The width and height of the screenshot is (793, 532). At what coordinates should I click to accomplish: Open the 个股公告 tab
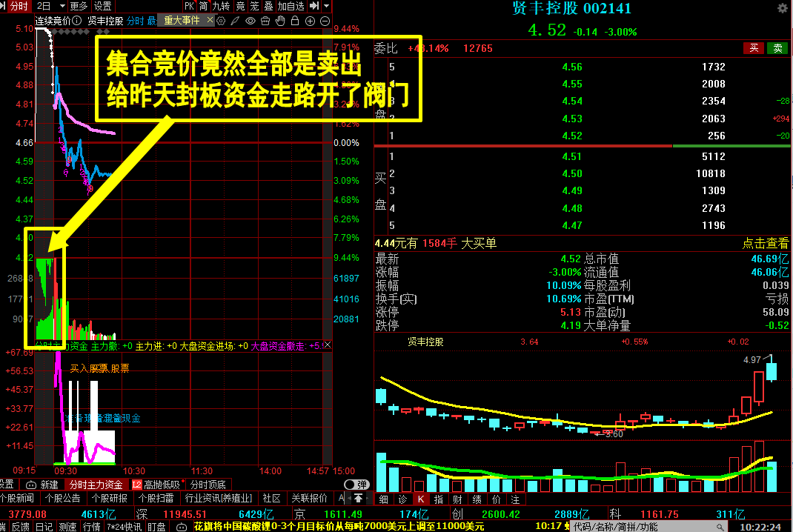point(63,498)
